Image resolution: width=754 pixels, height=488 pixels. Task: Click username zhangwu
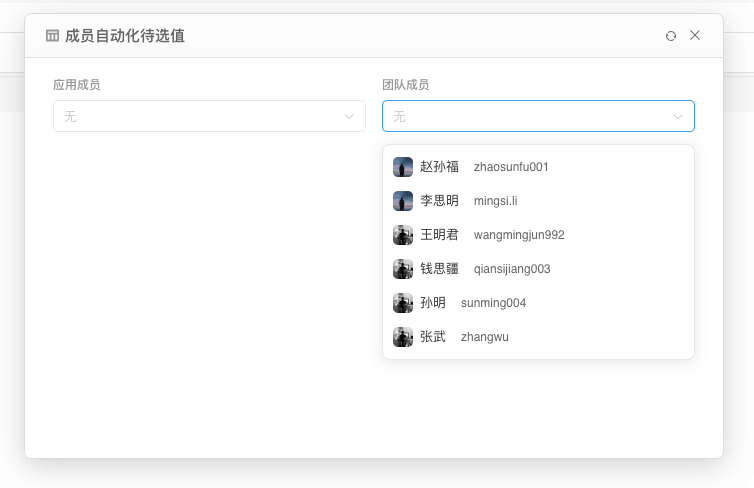pyautogui.click(x=484, y=337)
